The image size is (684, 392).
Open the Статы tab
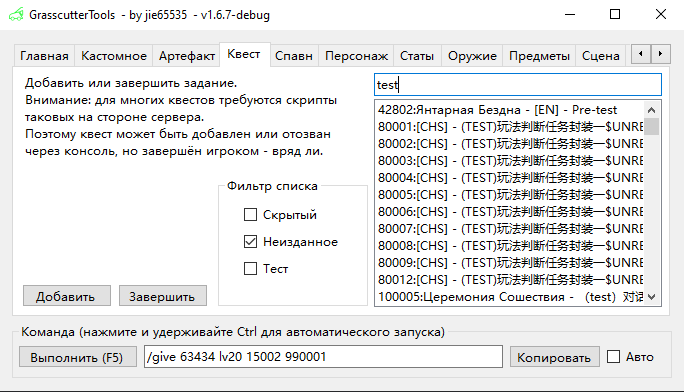[x=417, y=56]
